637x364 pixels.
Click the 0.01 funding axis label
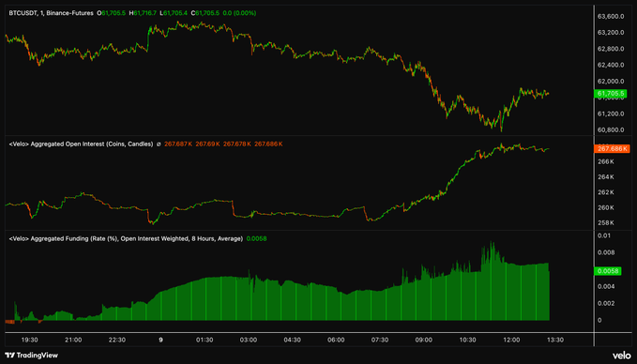click(x=603, y=235)
